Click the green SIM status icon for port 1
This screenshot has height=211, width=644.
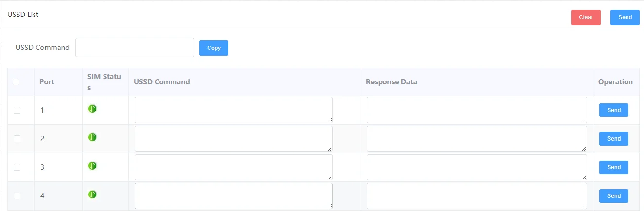click(92, 109)
